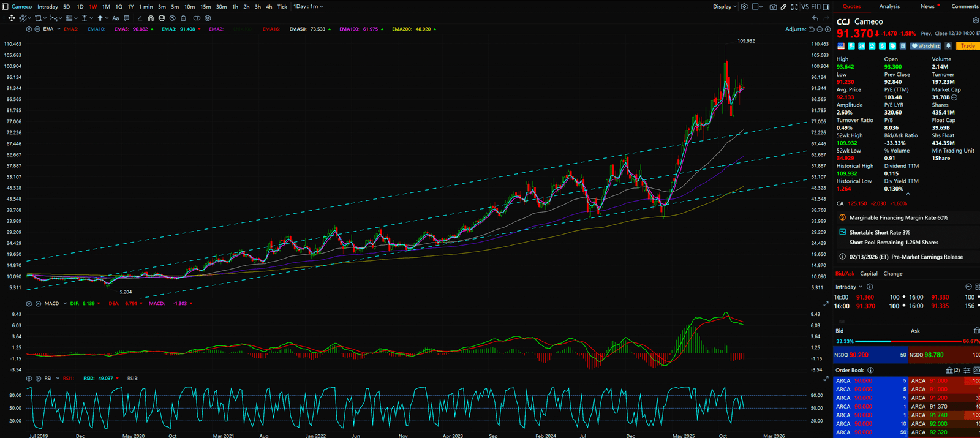Image resolution: width=980 pixels, height=438 pixels.
Task: Select the 1M timeframe
Action: (106, 7)
